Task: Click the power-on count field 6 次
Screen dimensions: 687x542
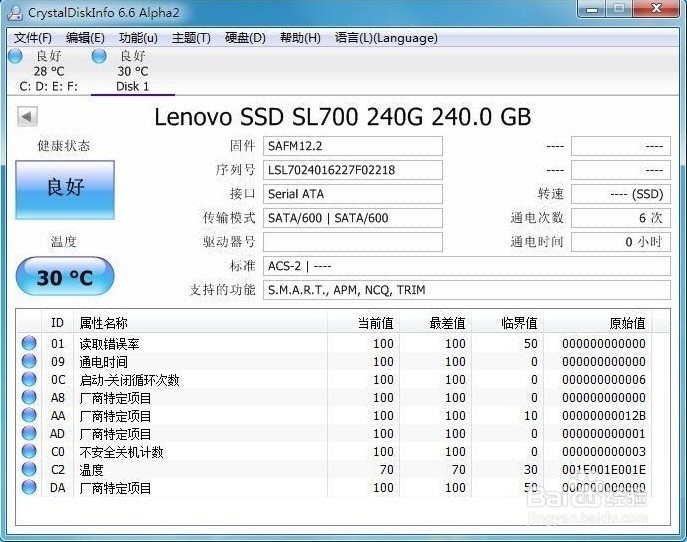Action: point(621,218)
